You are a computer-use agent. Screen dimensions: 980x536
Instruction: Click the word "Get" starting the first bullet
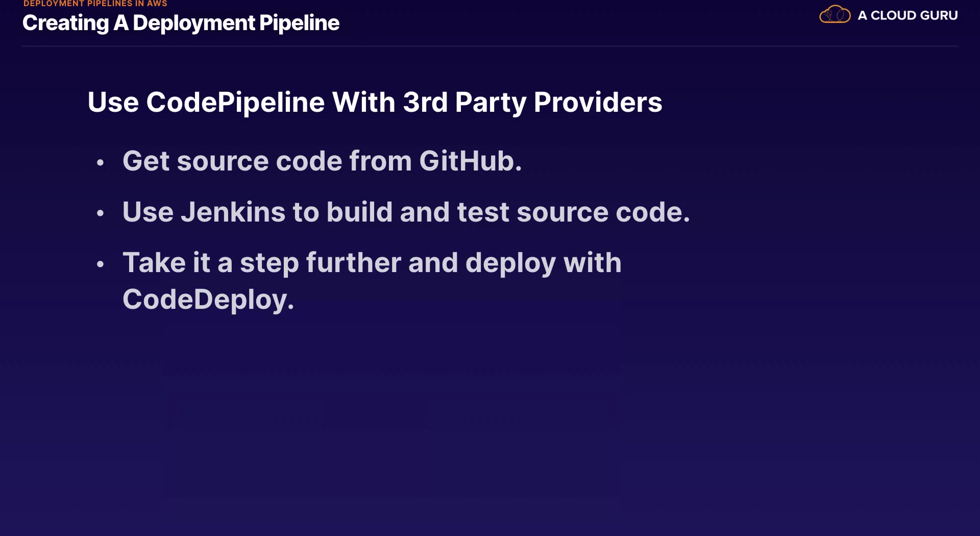(x=145, y=161)
